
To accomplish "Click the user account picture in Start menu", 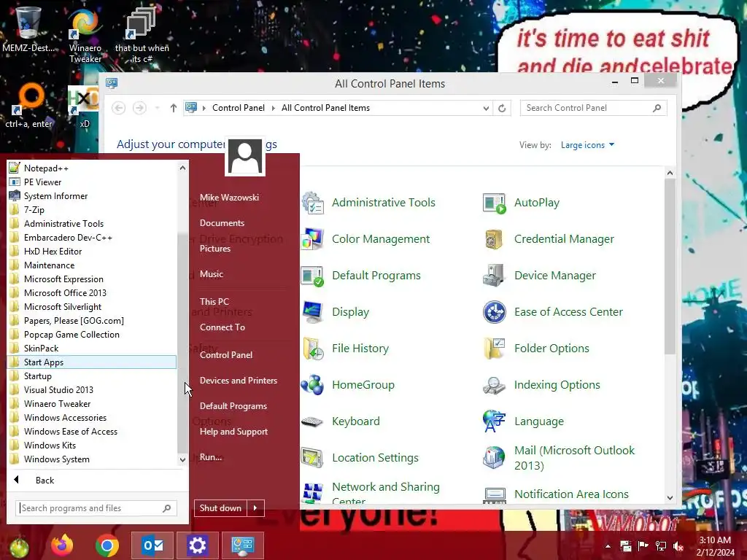I will tap(245, 156).
